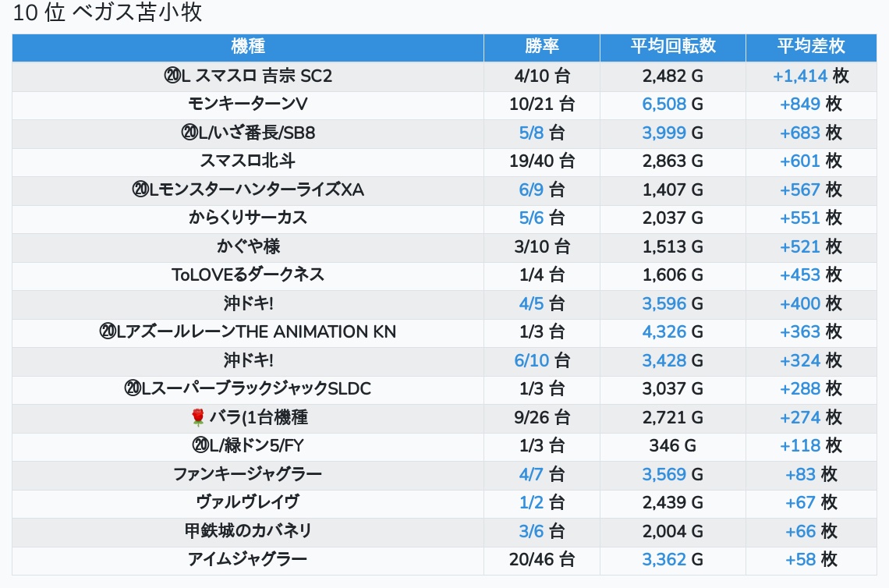The image size is (889, 588).
Task: Select the +274 枚 average difference
Action: tap(811, 417)
